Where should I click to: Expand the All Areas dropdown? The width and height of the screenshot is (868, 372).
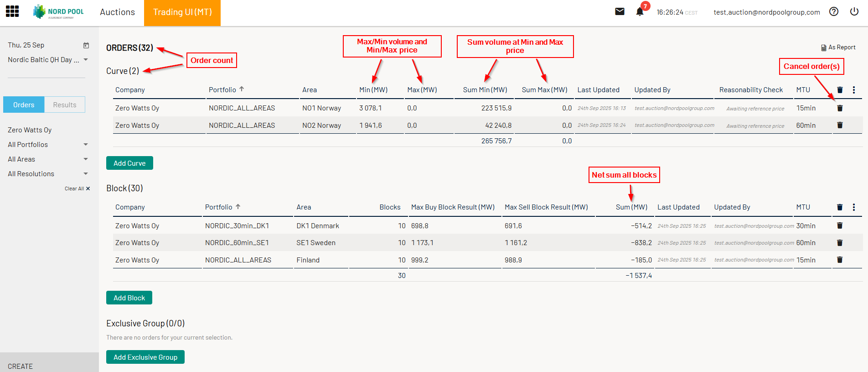click(86, 159)
